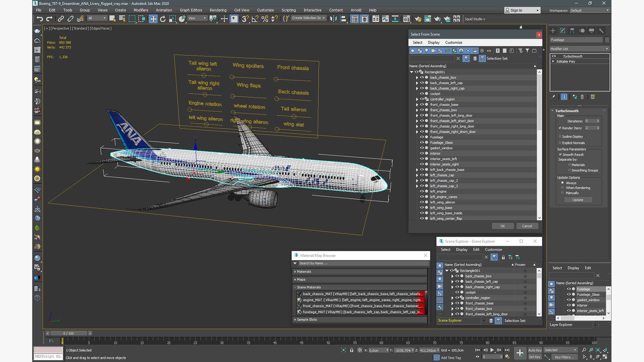Click the Align tool icon
This screenshot has height=362, width=644.
(x=343, y=19)
